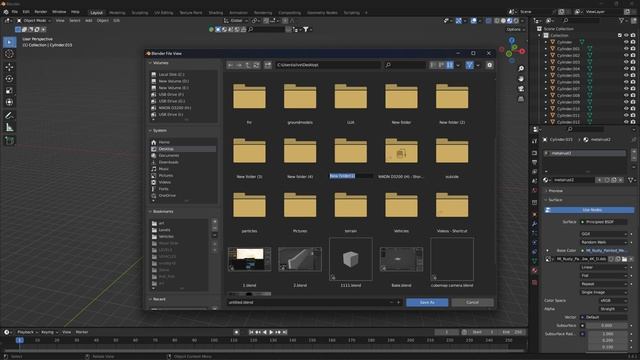Open the Render menu
The width and height of the screenshot is (640, 360).
click(x=40, y=12)
